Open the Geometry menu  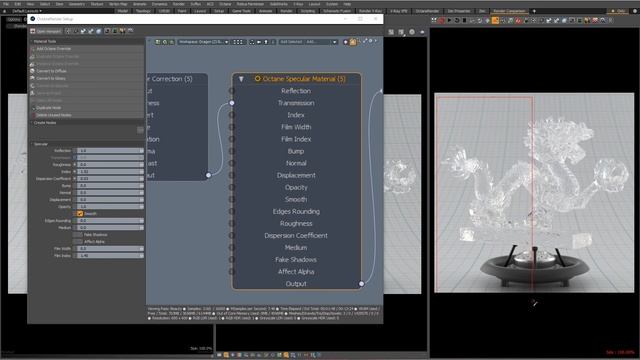pyautogui.click(x=76, y=4)
